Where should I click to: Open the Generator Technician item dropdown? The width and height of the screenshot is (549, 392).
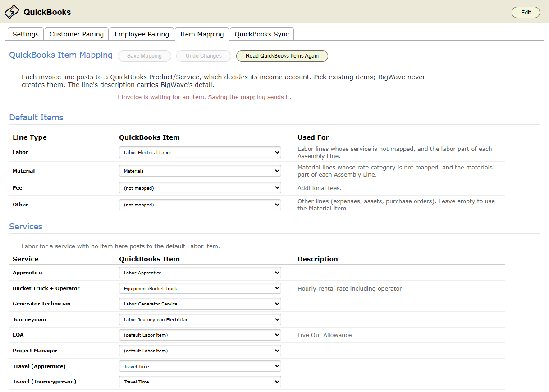point(200,304)
